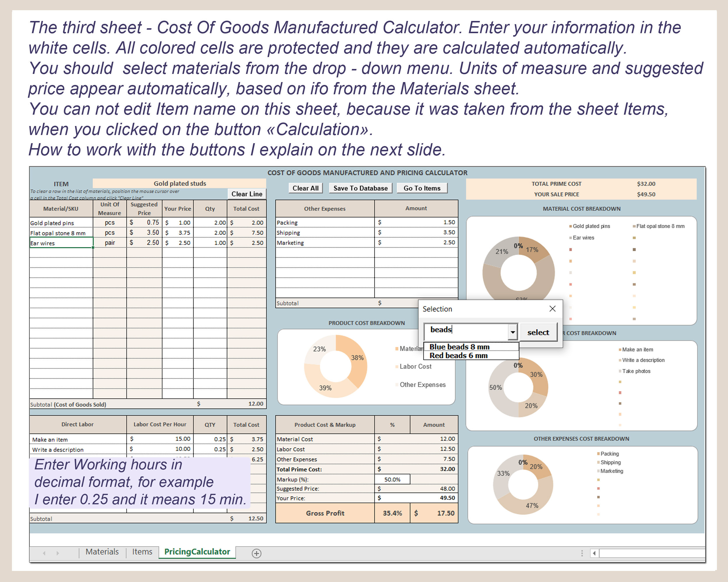Viewport: 728px width, 582px height.
Task: Select the PricingCalculator sheet tab
Action: pyautogui.click(x=197, y=552)
